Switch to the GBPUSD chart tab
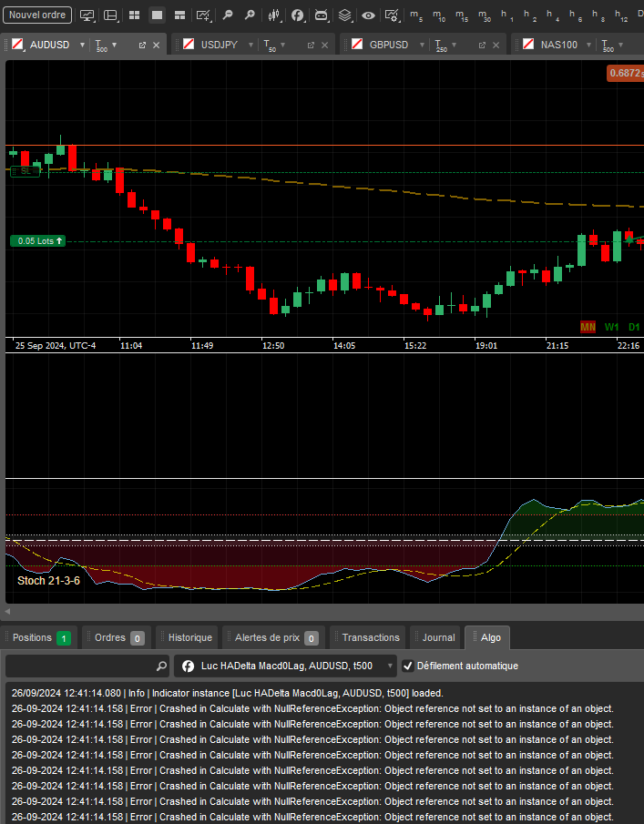The width and height of the screenshot is (644, 824). (389, 45)
